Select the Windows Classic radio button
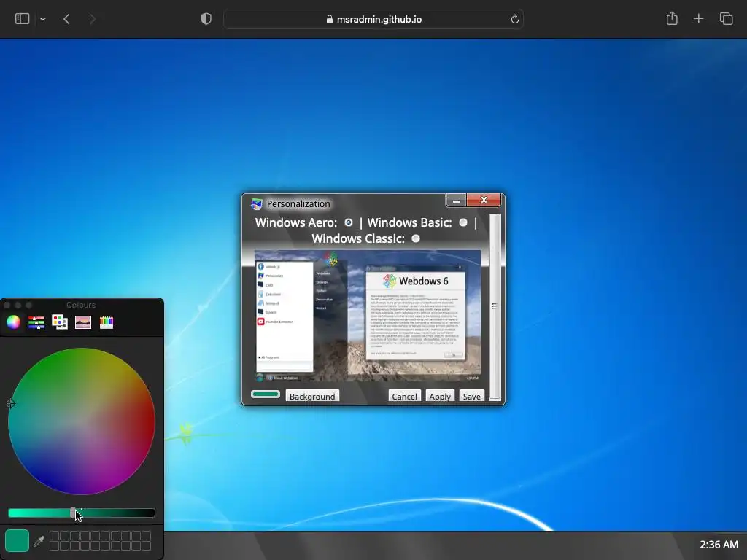 click(416, 238)
